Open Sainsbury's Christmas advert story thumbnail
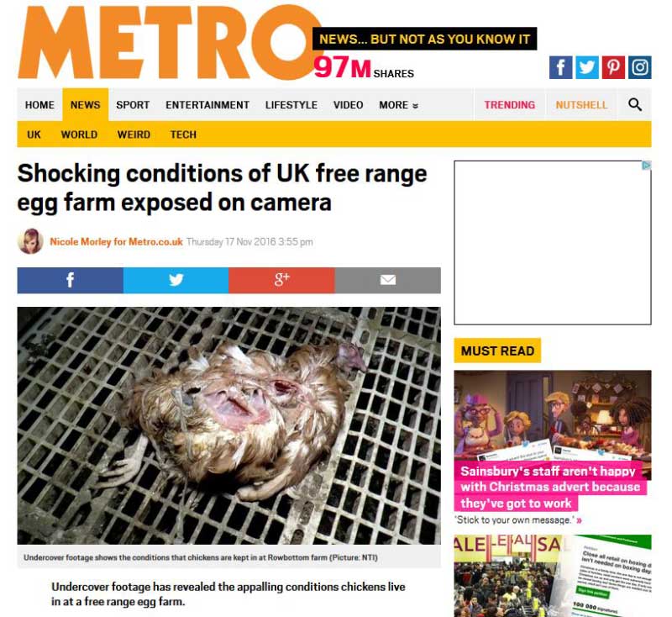 [x=553, y=425]
